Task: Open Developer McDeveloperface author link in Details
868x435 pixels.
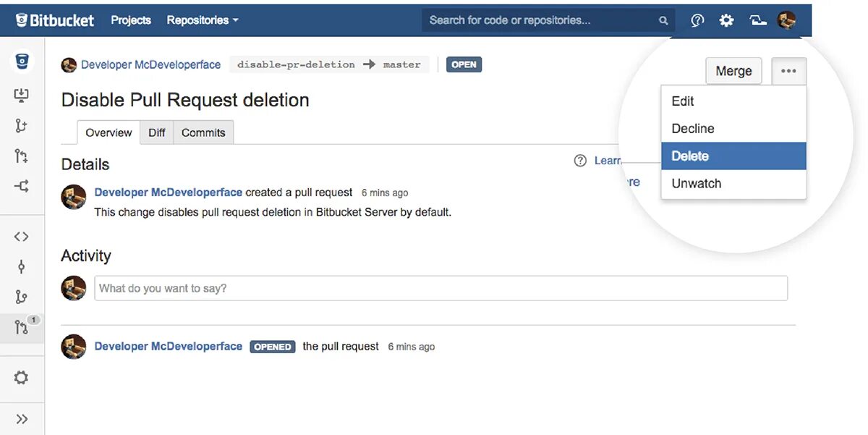Action: click(169, 193)
